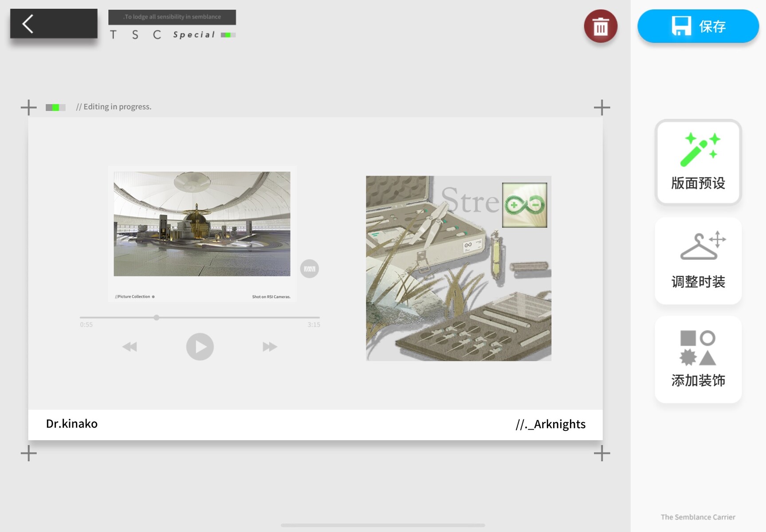Click the rewind button
This screenshot has width=766, height=532.
[130, 347]
